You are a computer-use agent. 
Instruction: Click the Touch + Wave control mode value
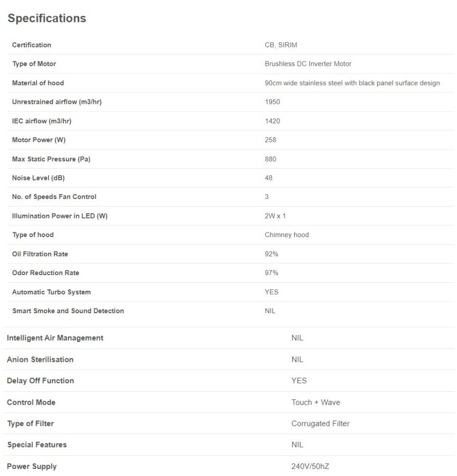point(316,402)
